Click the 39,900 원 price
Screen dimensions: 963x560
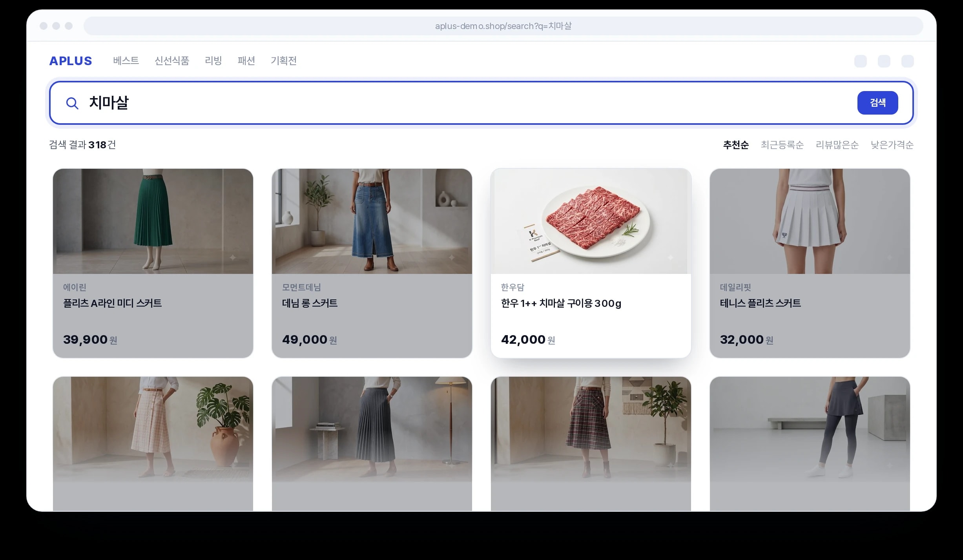(90, 339)
